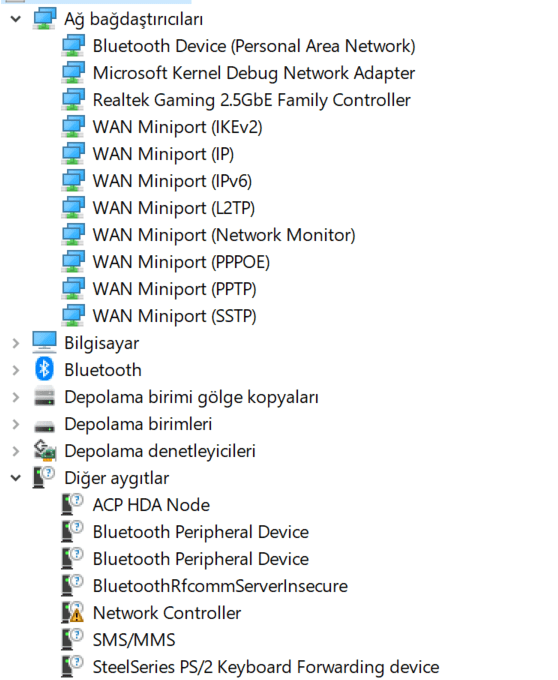Collapse the Ağ bağdaştırıcıları category
Image resolution: width=558 pixels, height=680 pixels.
tap(16, 19)
